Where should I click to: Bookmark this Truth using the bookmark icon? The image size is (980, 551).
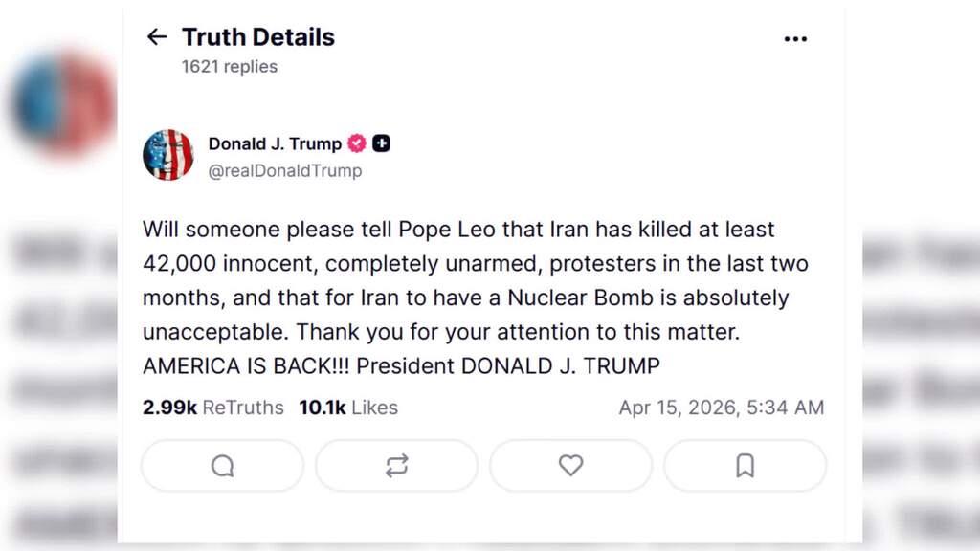coord(746,466)
